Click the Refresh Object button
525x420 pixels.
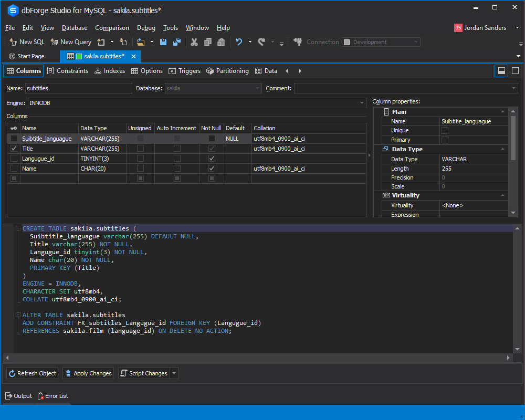(33, 373)
